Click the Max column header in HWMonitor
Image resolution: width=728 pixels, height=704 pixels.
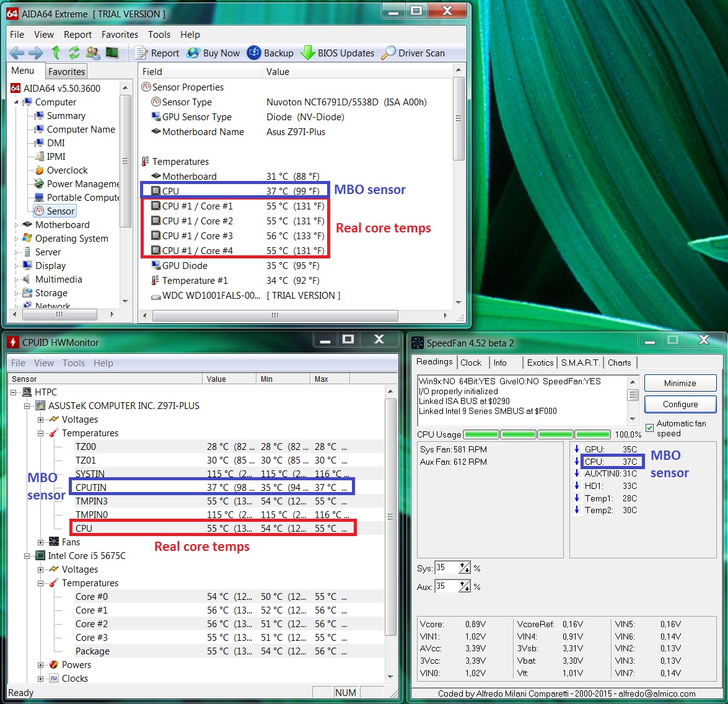pos(330,379)
